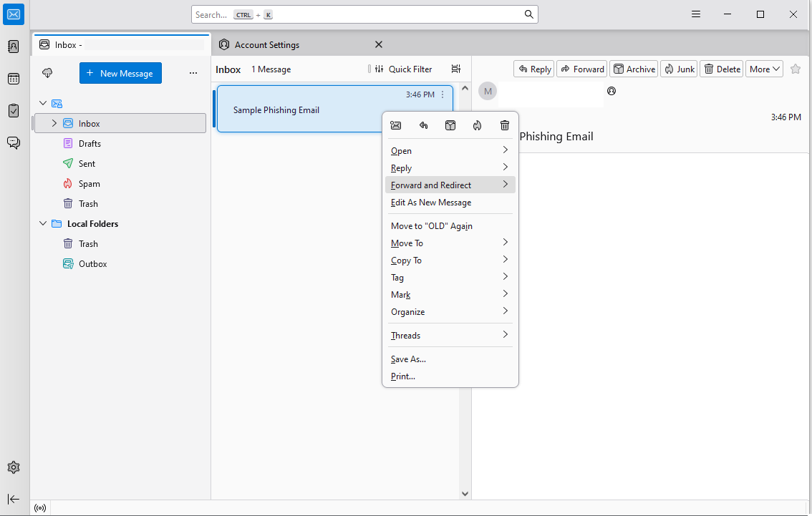Viewport: 812px width, 516px height.
Task: Expand the Inbox folder subfolders
Action: [x=54, y=123]
